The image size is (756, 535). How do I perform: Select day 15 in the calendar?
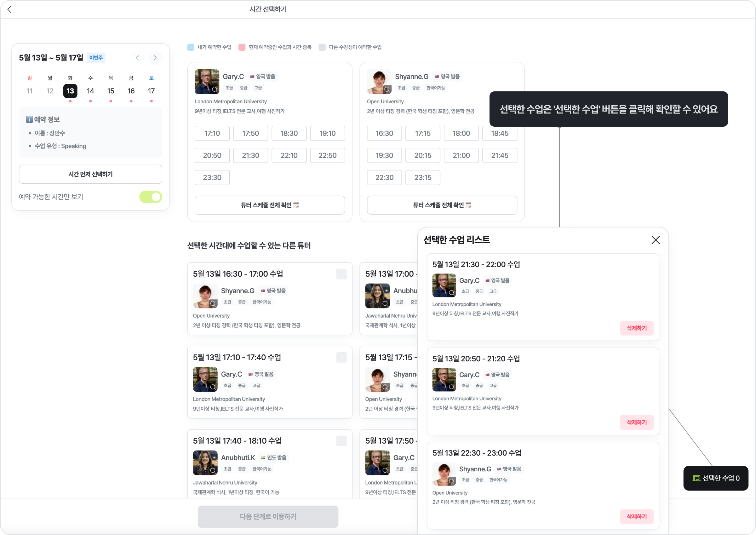pyautogui.click(x=111, y=91)
